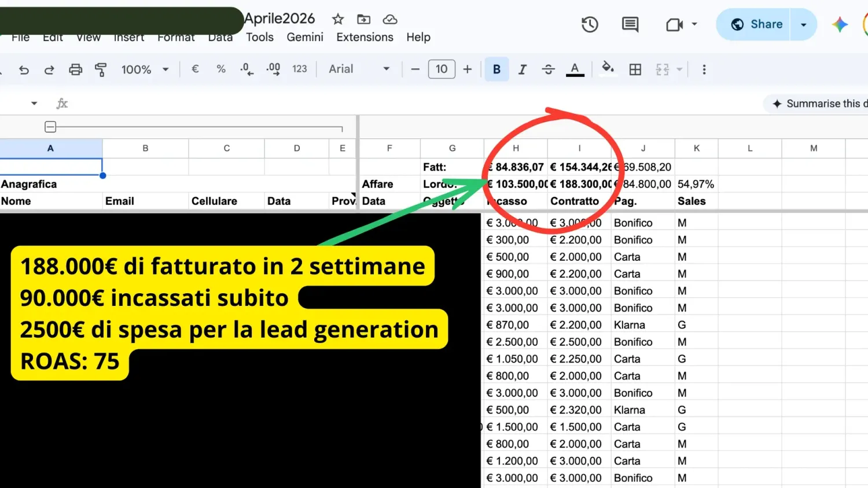This screenshot has width=868, height=488.
Task: Click the Share button
Action: (x=753, y=24)
